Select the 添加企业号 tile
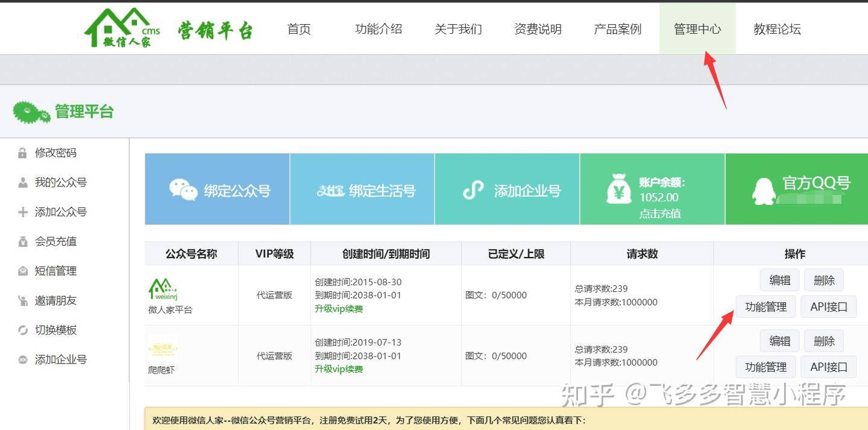The width and height of the screenshot is (868, 430). [507, 191]
